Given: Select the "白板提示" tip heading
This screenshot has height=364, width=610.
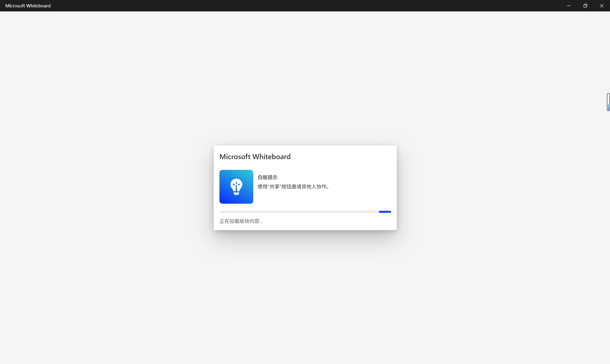Looking at the screenshot, I should click(x=267, y=177).
